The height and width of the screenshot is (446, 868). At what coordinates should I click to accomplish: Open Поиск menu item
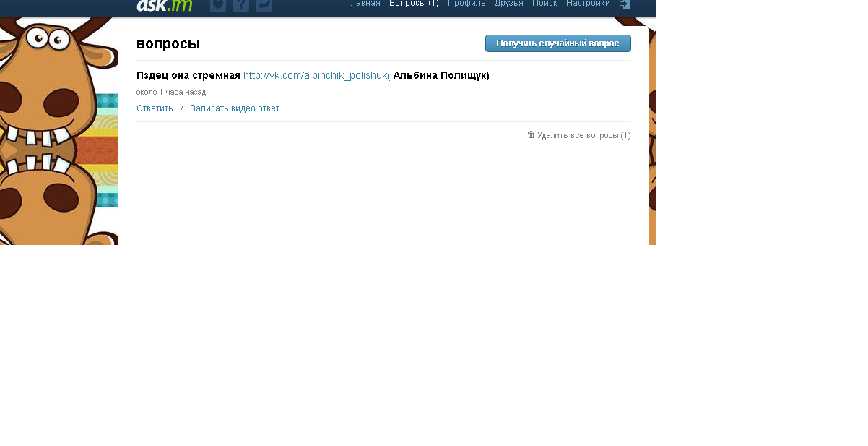(544, 3)
